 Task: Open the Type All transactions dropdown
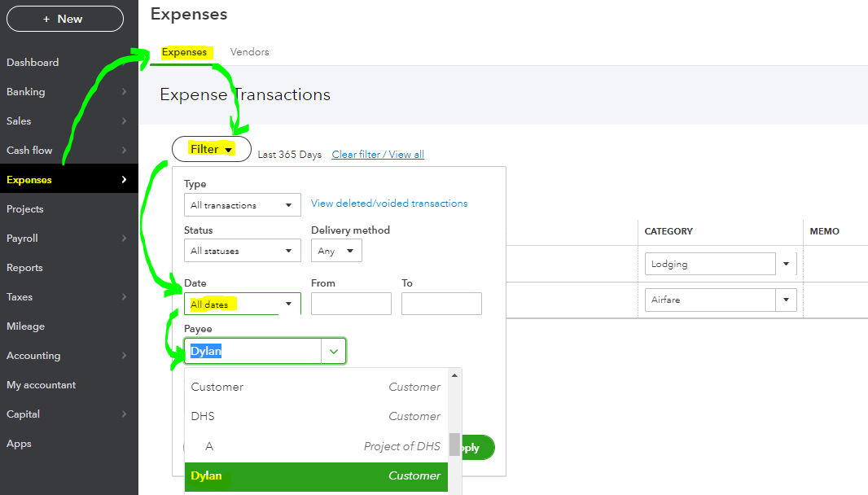pyautogui.click(x=242, y=205)
